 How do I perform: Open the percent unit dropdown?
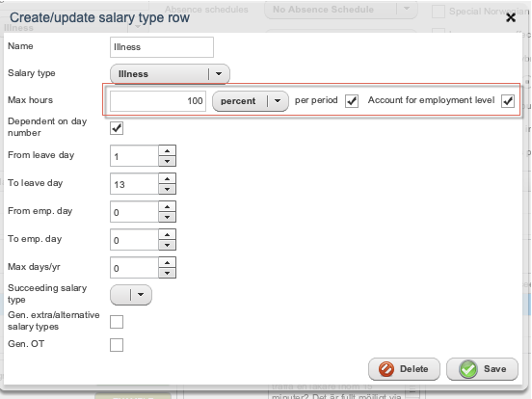coord(251,101)
